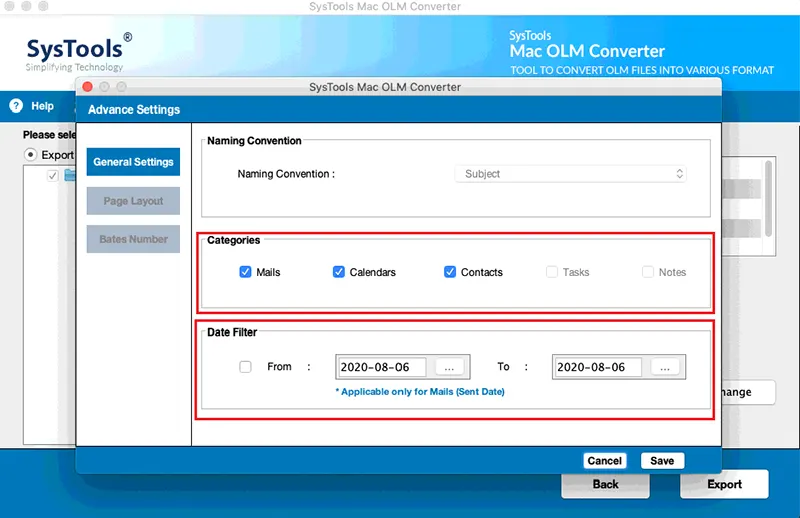Tick the Tasks checkbox
Viewport: 800px width, 518px height.
click(552, 272)
